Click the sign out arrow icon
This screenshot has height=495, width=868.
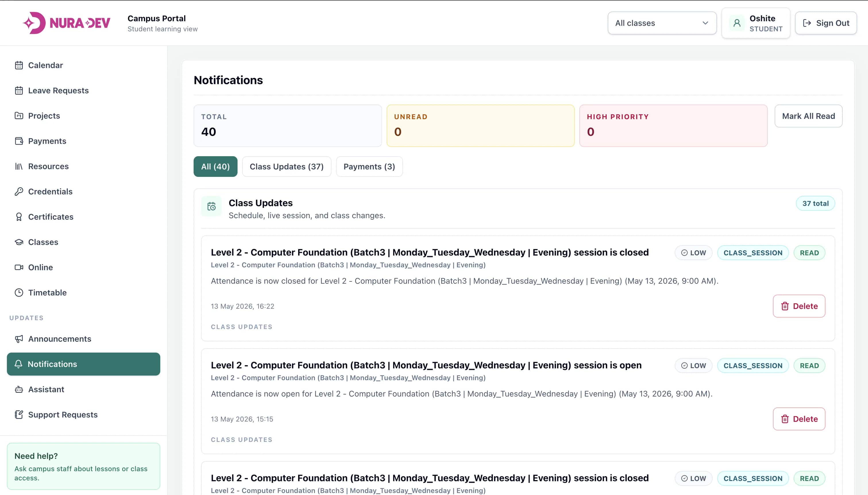[807, 23]
